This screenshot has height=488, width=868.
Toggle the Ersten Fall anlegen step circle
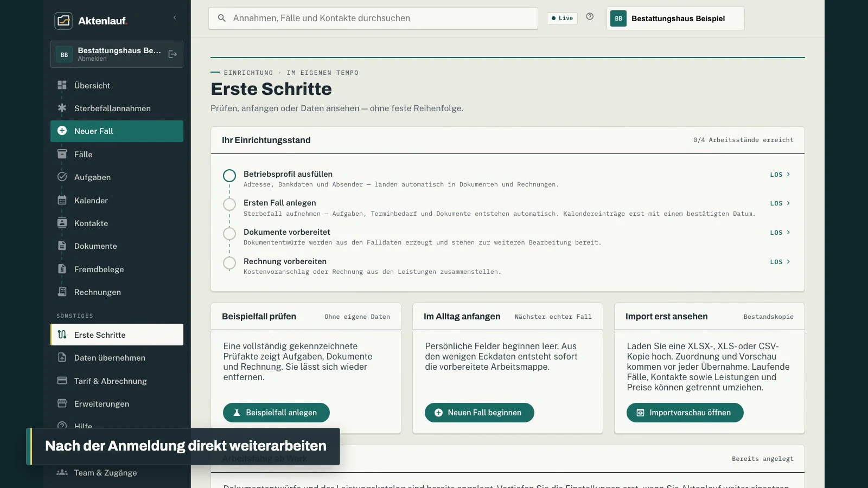click(229, 204)
